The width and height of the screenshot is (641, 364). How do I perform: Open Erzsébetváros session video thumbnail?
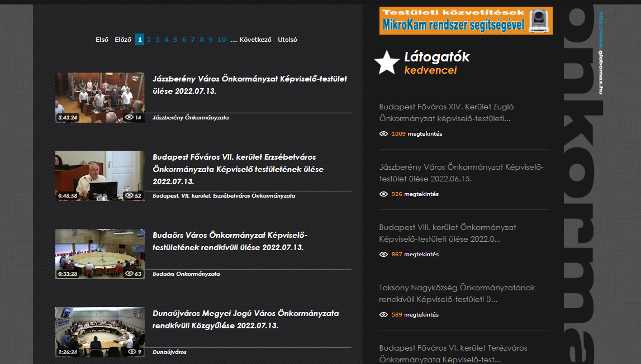(x=100, y=176)
